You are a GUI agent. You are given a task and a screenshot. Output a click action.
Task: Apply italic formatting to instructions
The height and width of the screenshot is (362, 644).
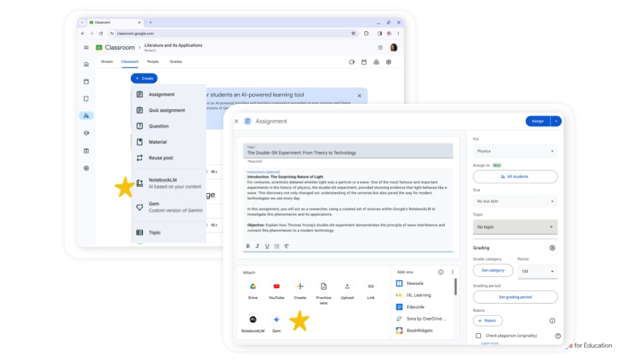click(x=258, y=246)
